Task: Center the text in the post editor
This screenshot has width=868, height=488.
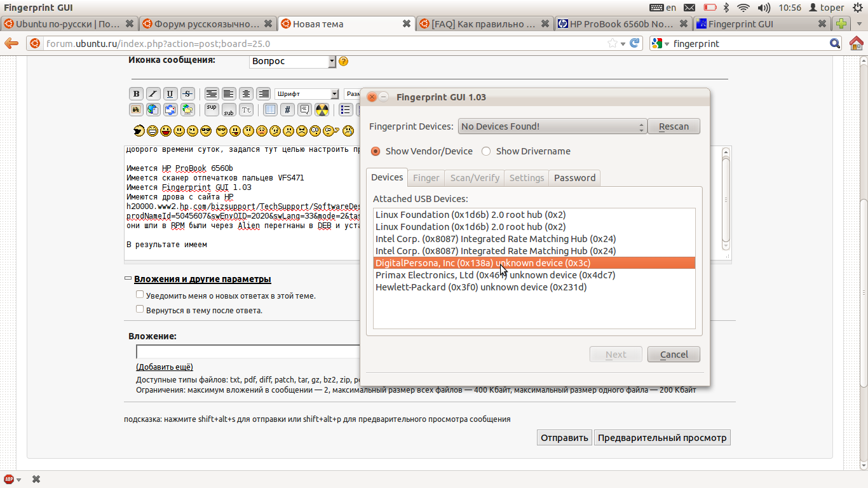Action: click(x=246, y=94)
